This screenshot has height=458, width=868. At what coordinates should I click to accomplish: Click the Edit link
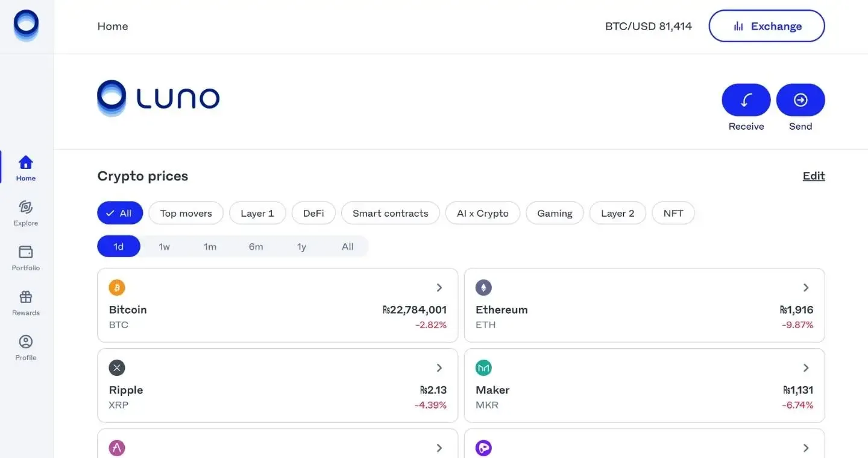(x=813, y=176)
